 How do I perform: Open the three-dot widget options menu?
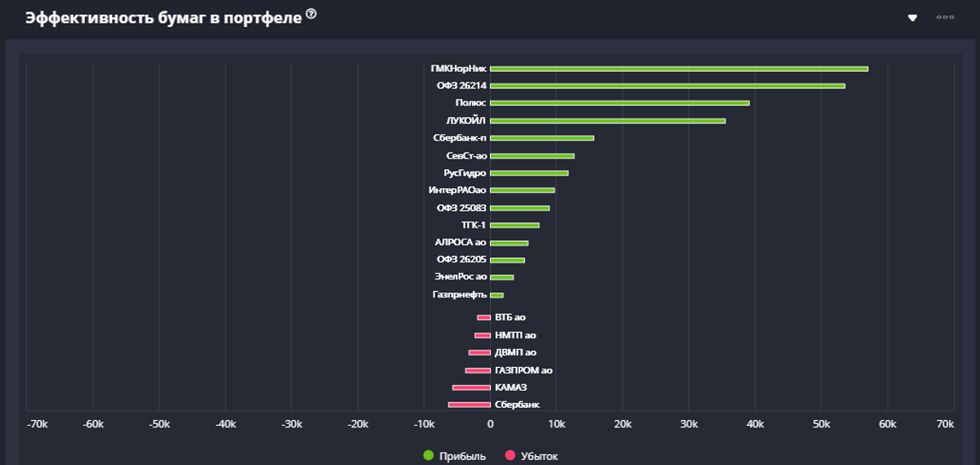pyautogui.click(x=945, y=17)
